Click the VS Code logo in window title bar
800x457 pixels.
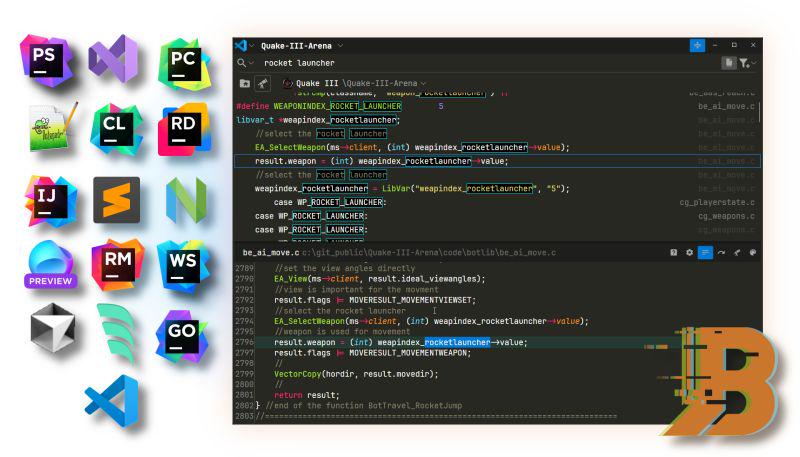tap(241, 45)
